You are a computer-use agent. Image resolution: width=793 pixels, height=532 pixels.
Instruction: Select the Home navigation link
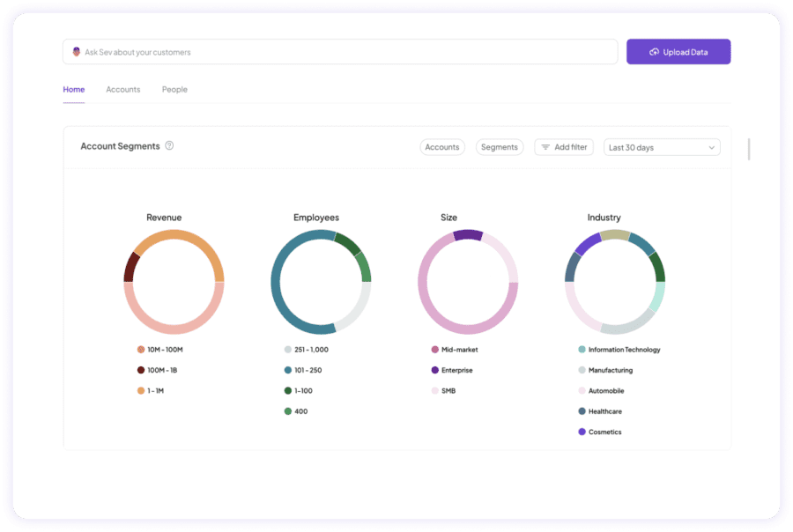click(74, 89)
